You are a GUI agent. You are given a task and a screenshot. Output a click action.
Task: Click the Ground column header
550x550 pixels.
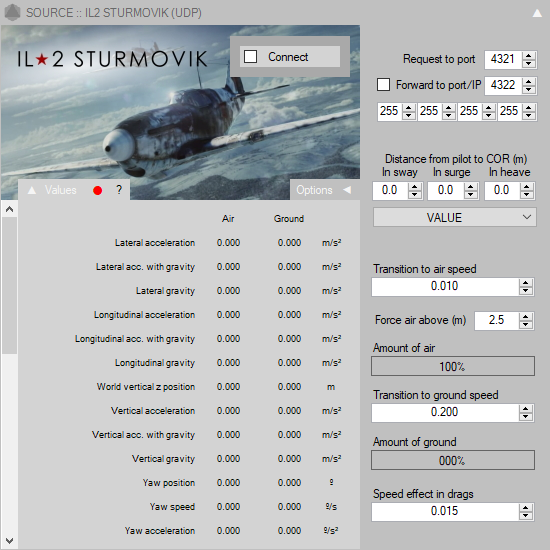(x=289, y=219)
